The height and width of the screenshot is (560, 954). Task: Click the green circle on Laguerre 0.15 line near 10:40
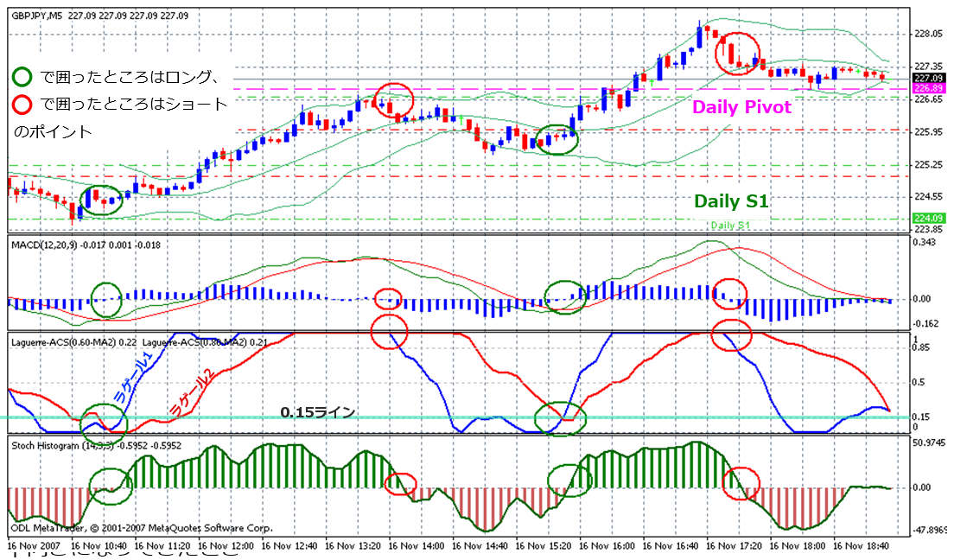click(104, 421)
